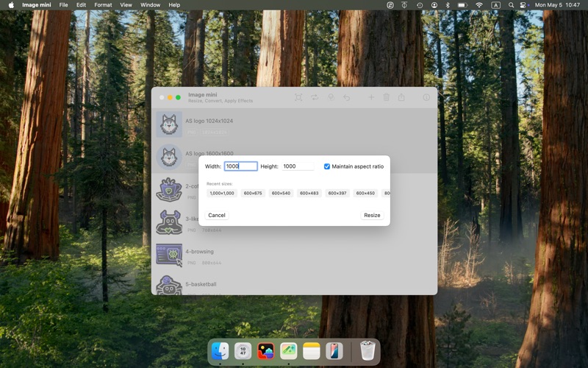Choose the 600×675 recent size

pyautogui.click(x=253, y=193)
